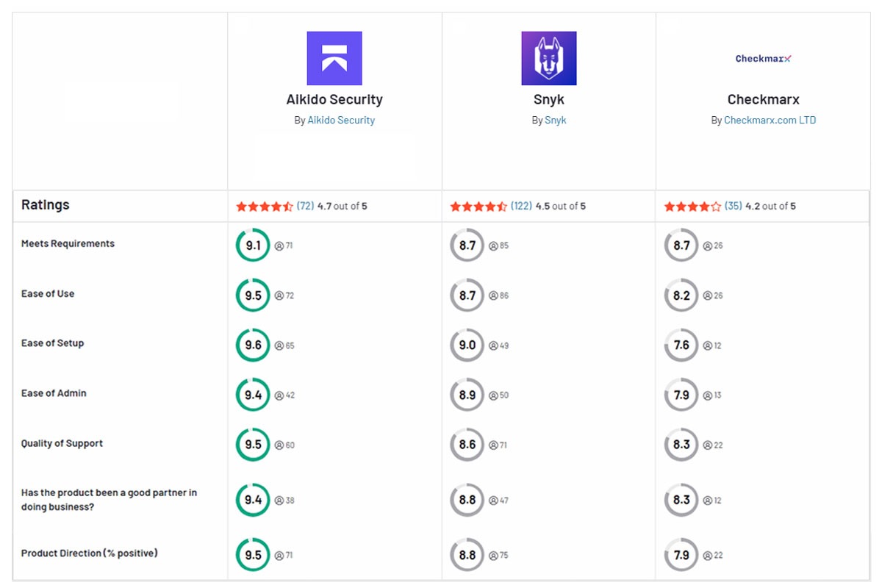Click Aikido's 9.4 good partner gauge
This screenshot has height=588, width=882.
[253, 500]
